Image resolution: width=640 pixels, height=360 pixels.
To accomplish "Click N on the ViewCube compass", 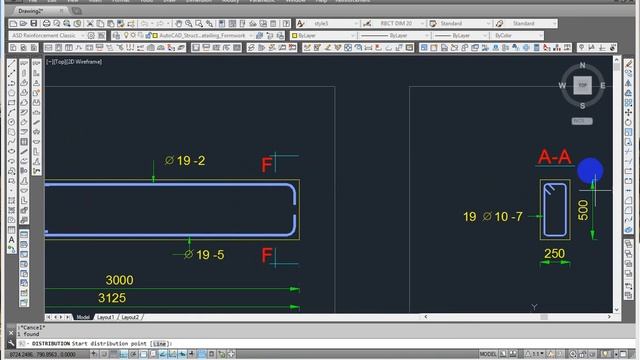I will [582, 65].
